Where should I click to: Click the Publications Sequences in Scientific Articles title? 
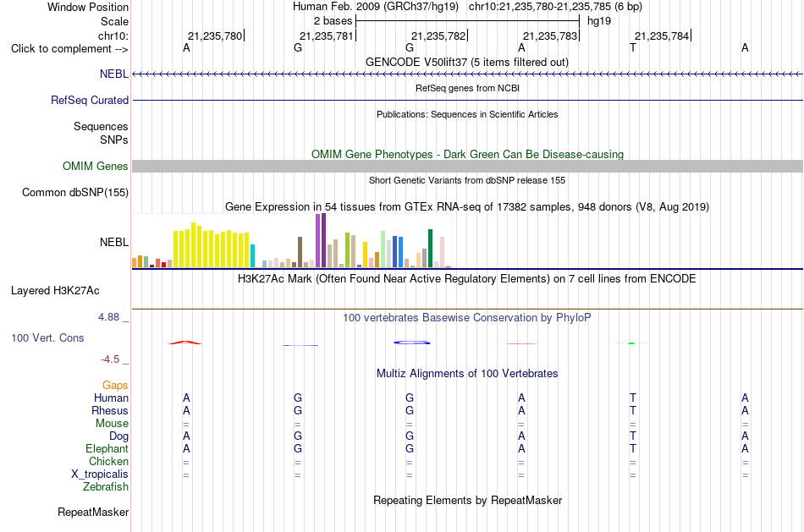(x=467, y=114)
